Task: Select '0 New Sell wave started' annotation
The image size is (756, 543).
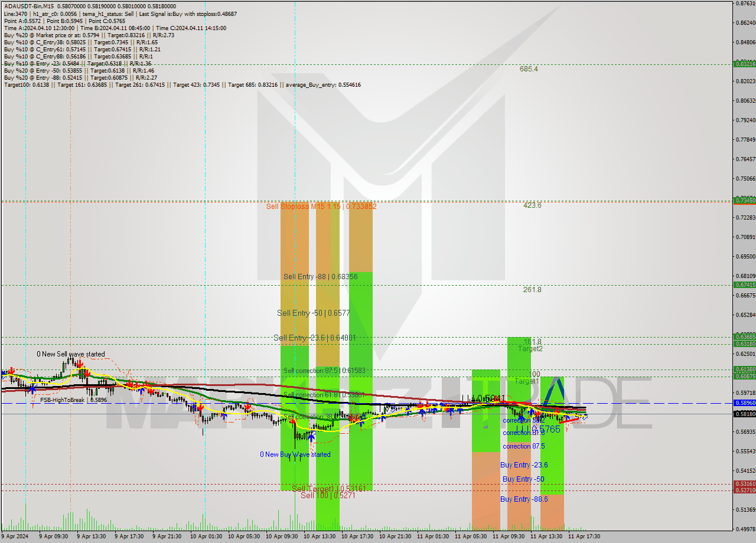Action: pos(71,355)
